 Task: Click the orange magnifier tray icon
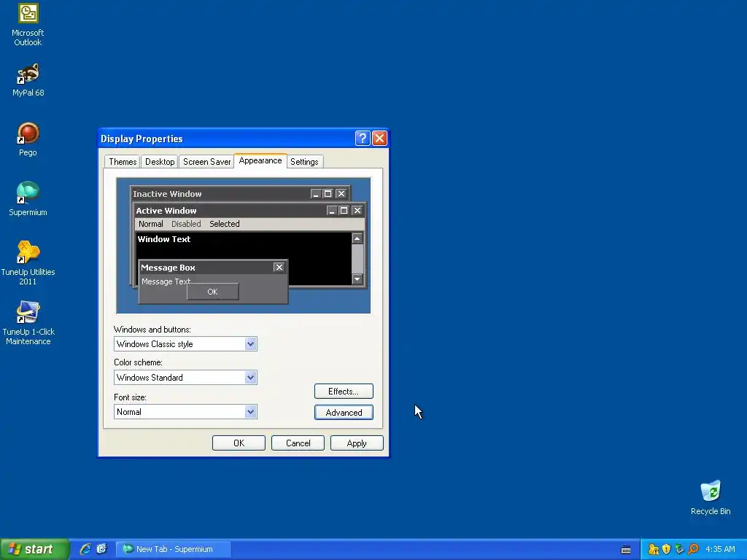(693, 549)
